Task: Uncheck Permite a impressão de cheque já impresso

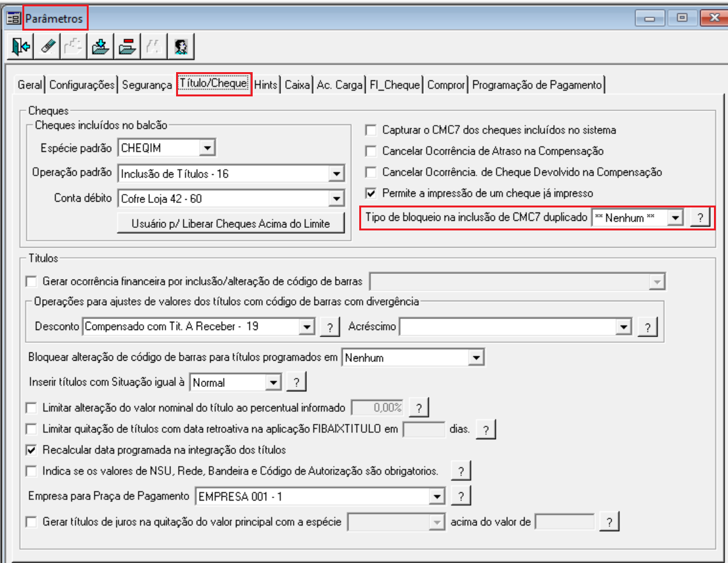Action: click(371, 193)
